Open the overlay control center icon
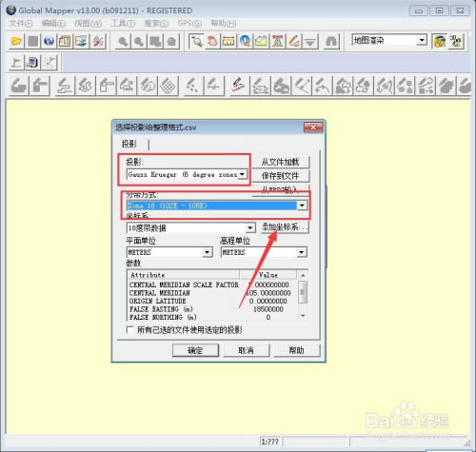Screen dimensions: 476x452 tap(81, 41)
